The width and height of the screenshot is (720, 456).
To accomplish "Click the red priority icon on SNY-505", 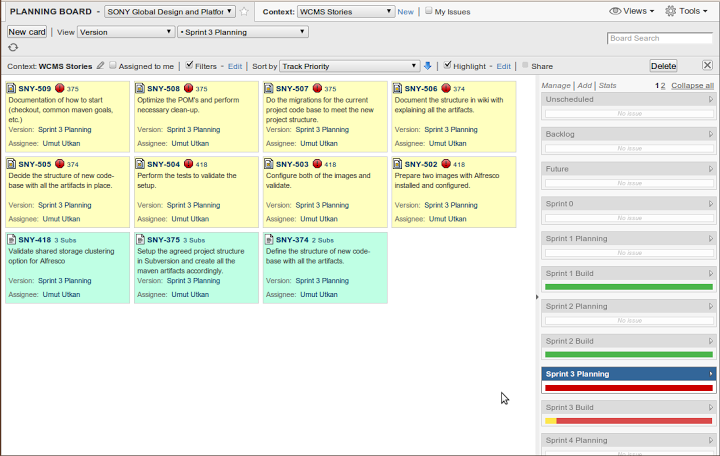I will click(59, 164).
